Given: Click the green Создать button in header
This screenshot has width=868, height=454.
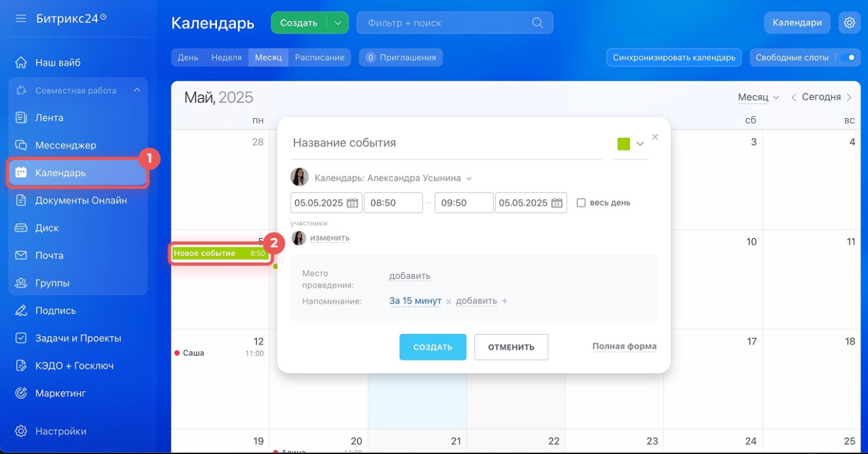Looking at the screenshot, I should 299,22.
